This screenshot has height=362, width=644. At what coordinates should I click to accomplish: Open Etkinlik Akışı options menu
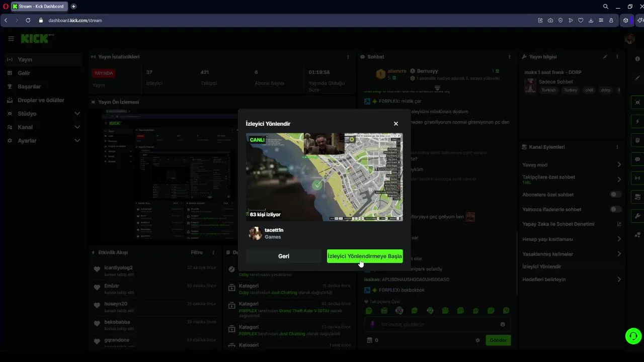pos(213,252)
